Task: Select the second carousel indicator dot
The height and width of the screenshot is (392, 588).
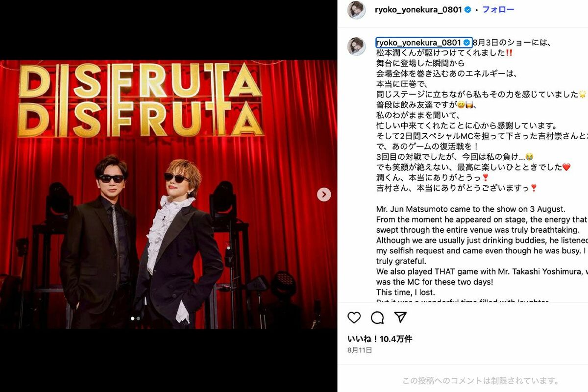Action: tap(138, 318)
